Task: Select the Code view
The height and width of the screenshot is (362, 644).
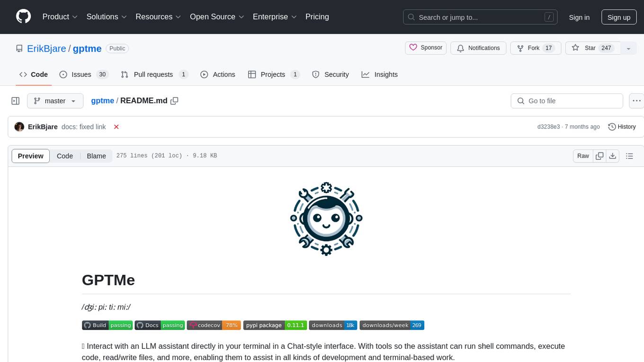Action: tap(65, 156)
